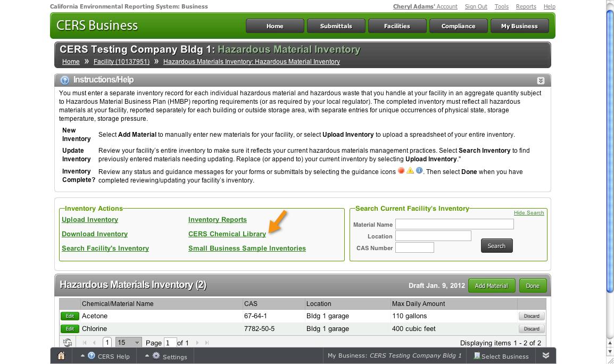Open Cheryl Adams' Account link
This screenshot has width=614, height=364.
coord(425,6)
